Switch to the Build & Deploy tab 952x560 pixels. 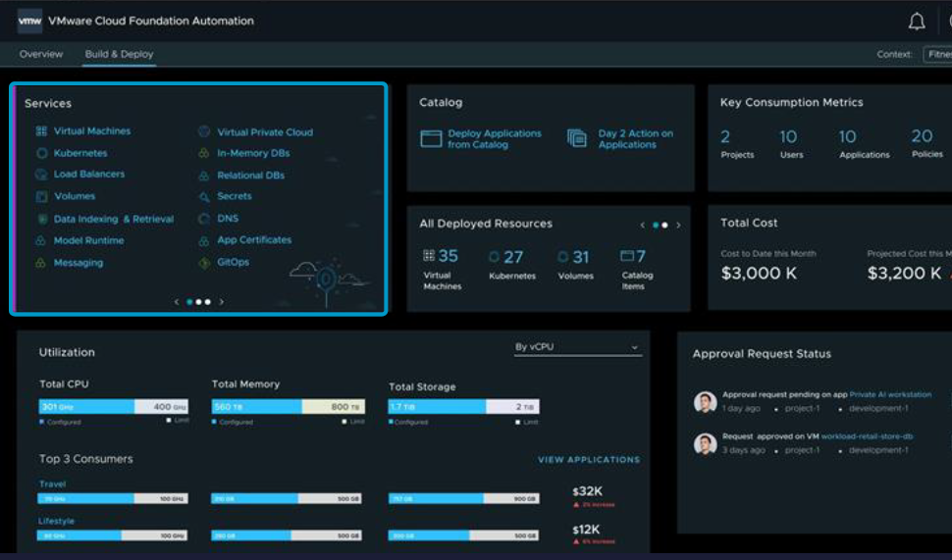[x=119, y=54]
